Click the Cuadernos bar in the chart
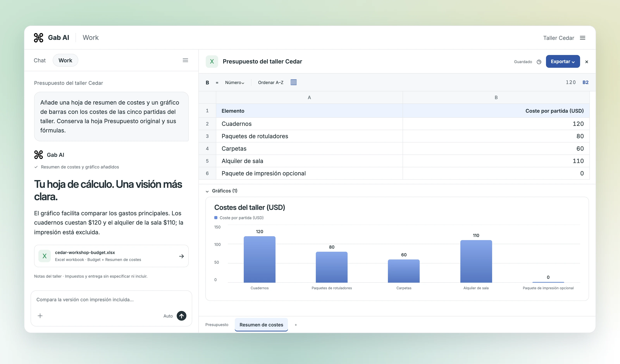Image resolution: width=620 pixels, height=364 pixels. click(260, 259)
